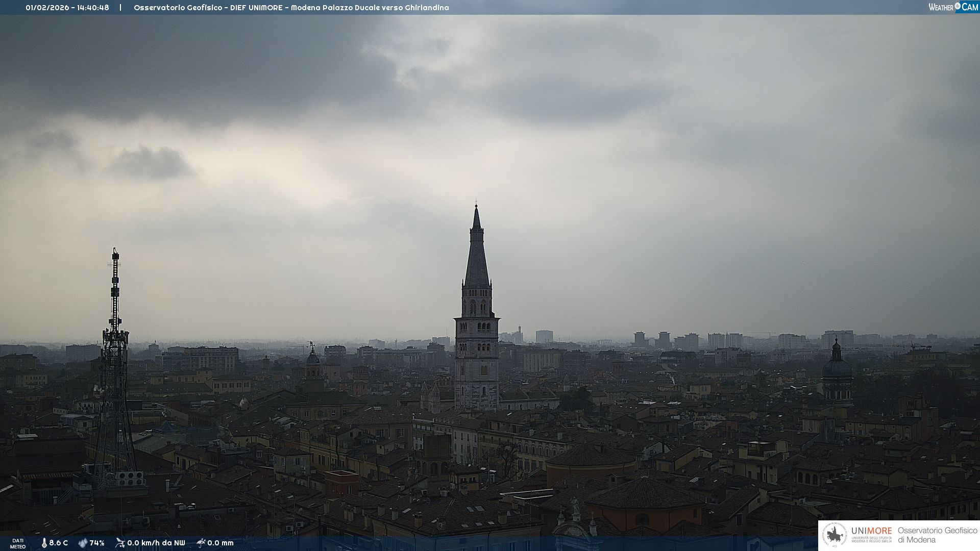Click the DATI METEO label

(18, 543)
